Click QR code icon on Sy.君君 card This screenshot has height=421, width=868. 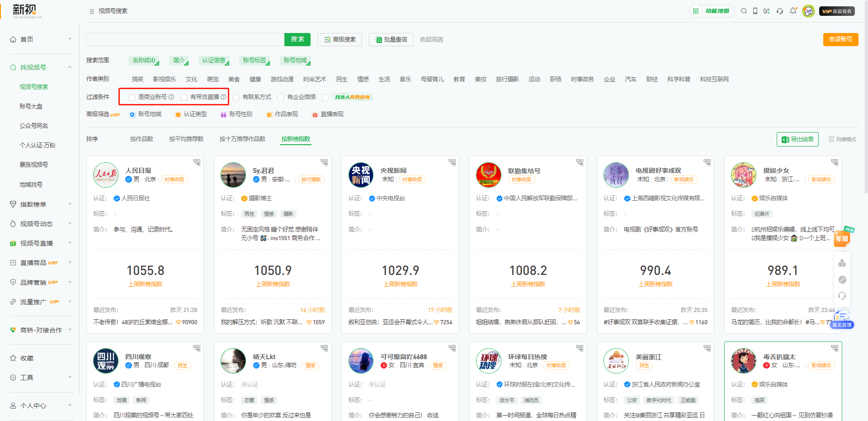pyautogui.click(x=324, y=162)
